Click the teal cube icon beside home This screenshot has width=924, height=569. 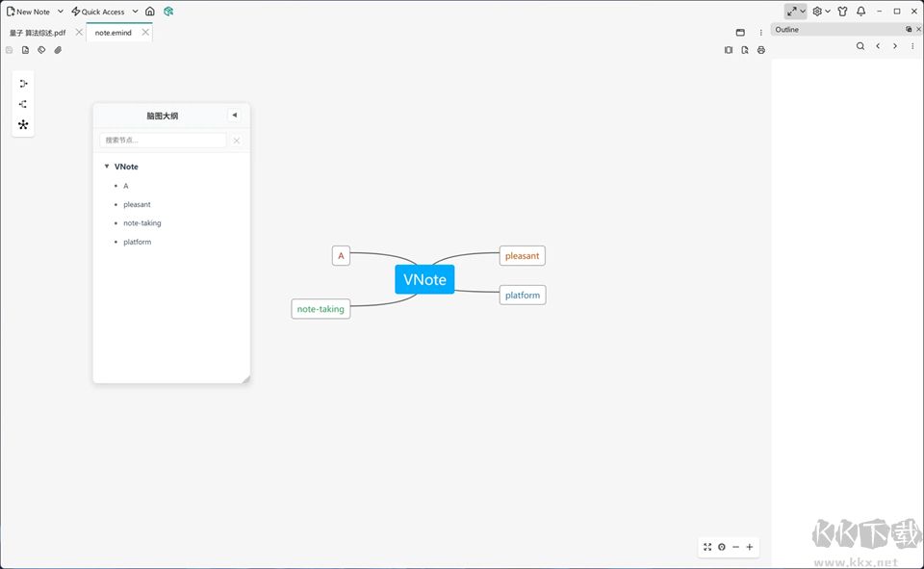(168, 12)
